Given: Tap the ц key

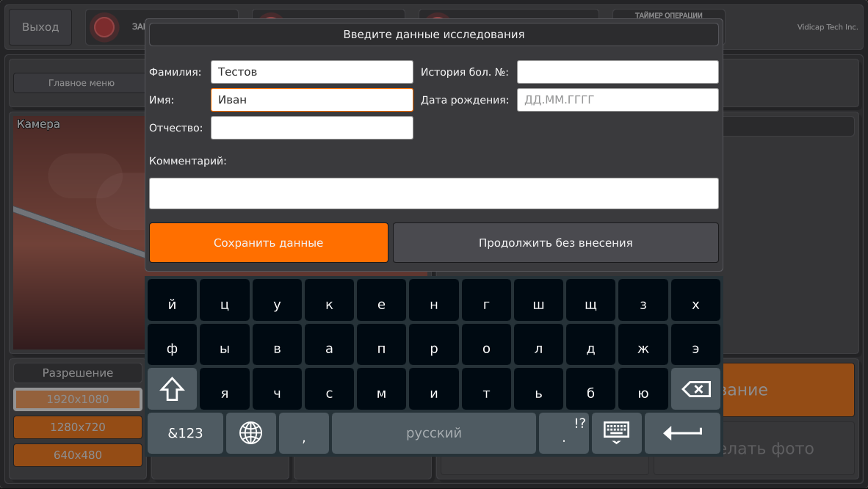Looking at the screenshot, I should 224,300.
